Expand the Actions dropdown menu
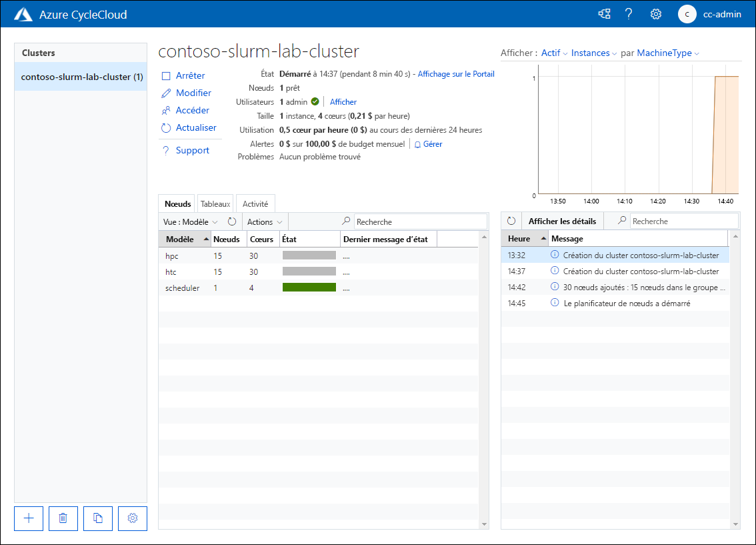 point(264,221)
